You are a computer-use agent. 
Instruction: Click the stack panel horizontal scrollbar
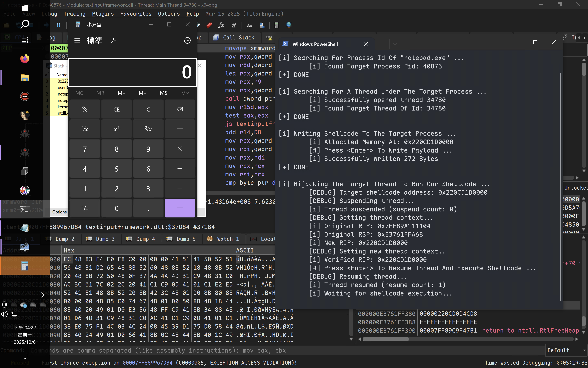(386, 339)
